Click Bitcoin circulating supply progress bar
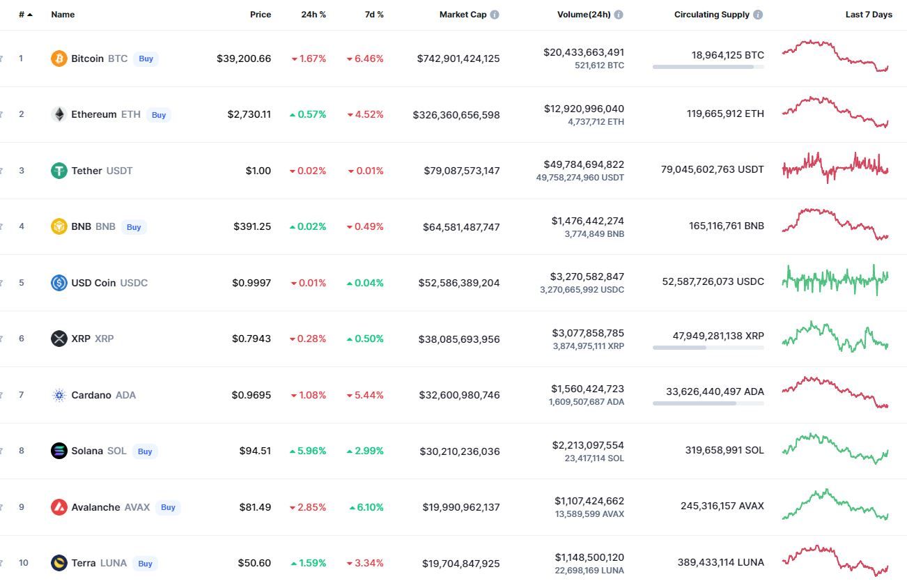The image size is (907, 588). [x=708, y=67]
